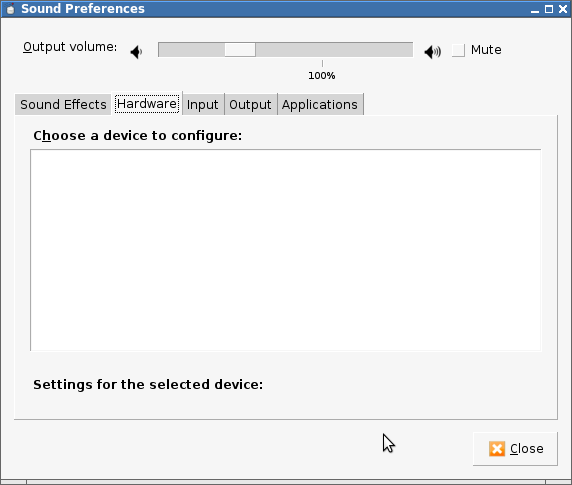Click the loud volume speaker icon

coord(433,52)
